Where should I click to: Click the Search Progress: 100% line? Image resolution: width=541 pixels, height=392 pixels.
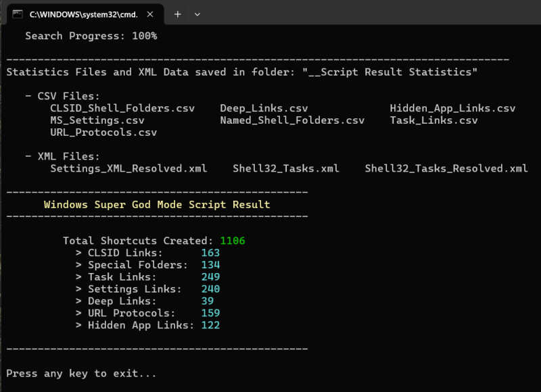pos(91,36)
